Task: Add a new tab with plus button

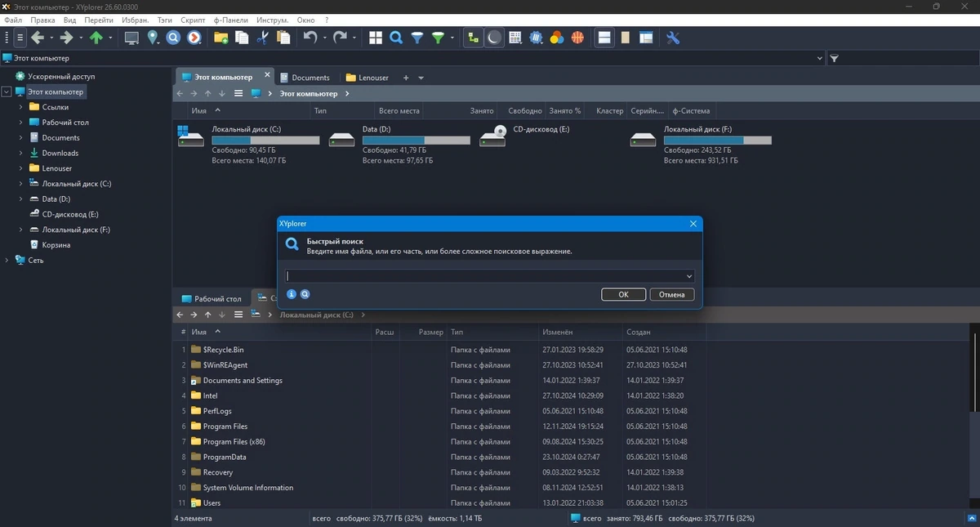Action: (406, 78)
